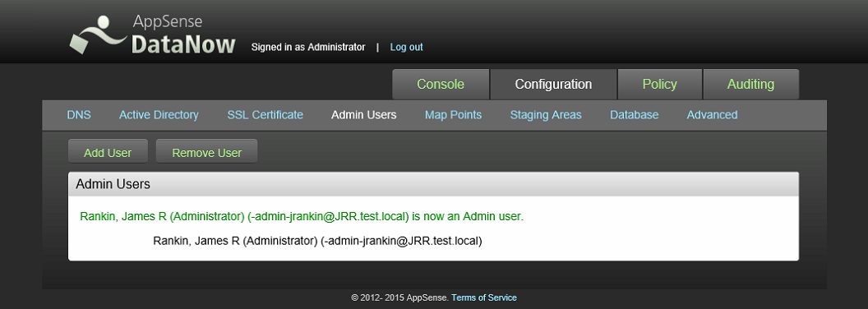Select the Rankin, James R user entry

pos(318,242)
